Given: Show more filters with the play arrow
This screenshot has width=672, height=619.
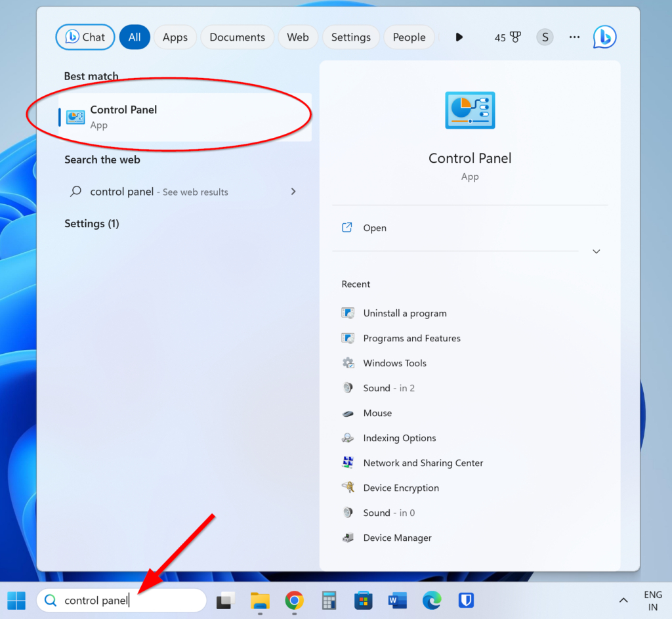Looking at the screenshot, I should tap(459, 37).
